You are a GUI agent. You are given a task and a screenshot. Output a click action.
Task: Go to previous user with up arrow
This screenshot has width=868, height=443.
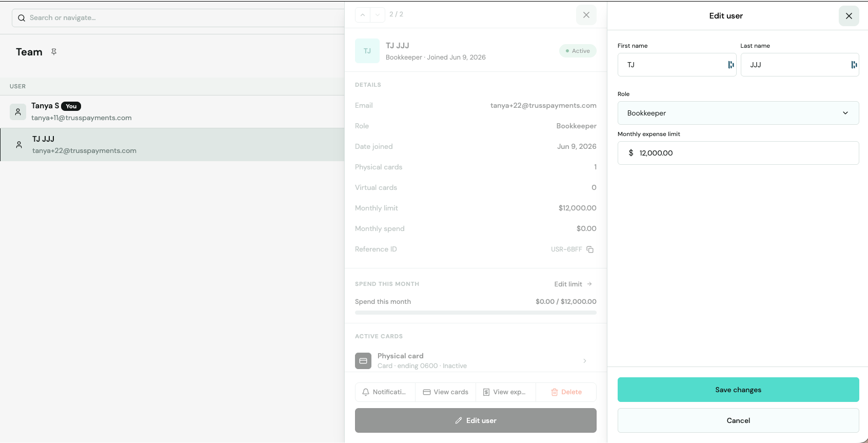point(363,15)
